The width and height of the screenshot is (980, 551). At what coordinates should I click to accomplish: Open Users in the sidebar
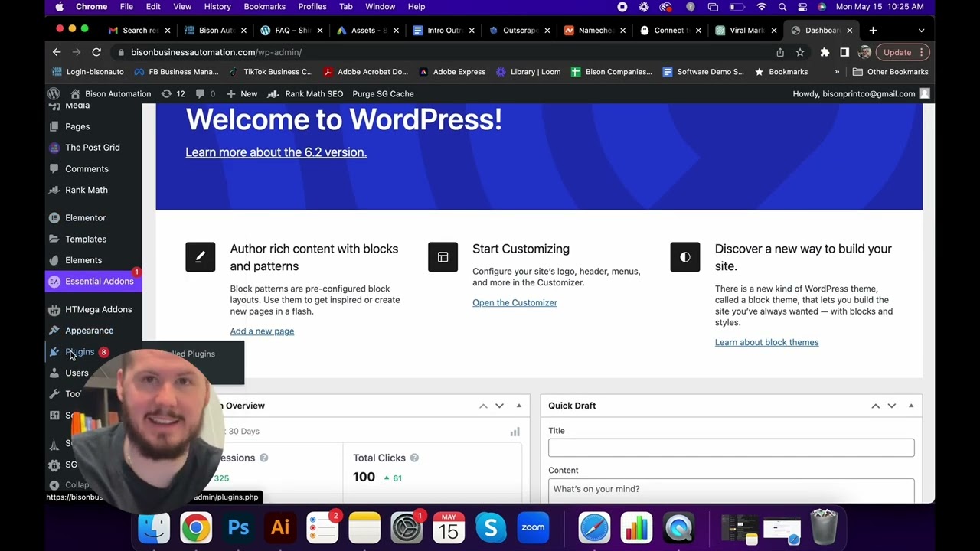pos(77,373)
